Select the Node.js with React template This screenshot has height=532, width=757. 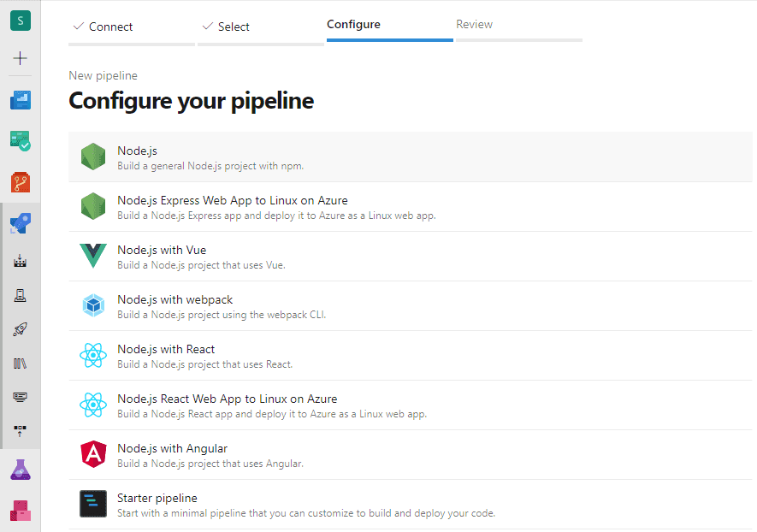point(411,356)
